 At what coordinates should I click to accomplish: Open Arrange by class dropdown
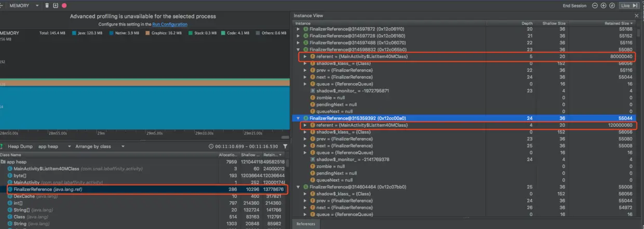pos(101,146)
